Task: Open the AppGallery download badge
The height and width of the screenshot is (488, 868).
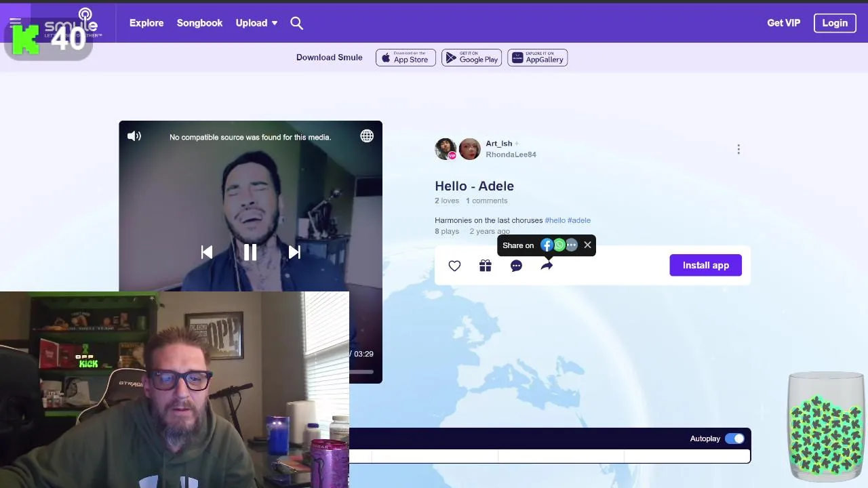Action: click(537, 58)
